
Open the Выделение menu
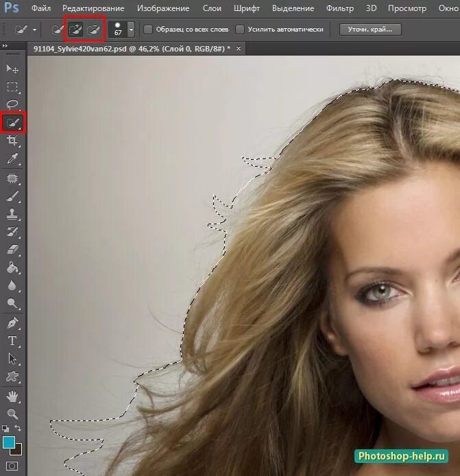[293, 8]
